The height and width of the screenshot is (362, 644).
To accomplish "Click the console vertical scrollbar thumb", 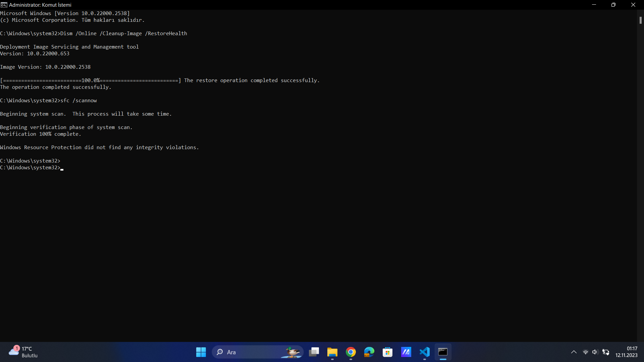I will 640,20.
